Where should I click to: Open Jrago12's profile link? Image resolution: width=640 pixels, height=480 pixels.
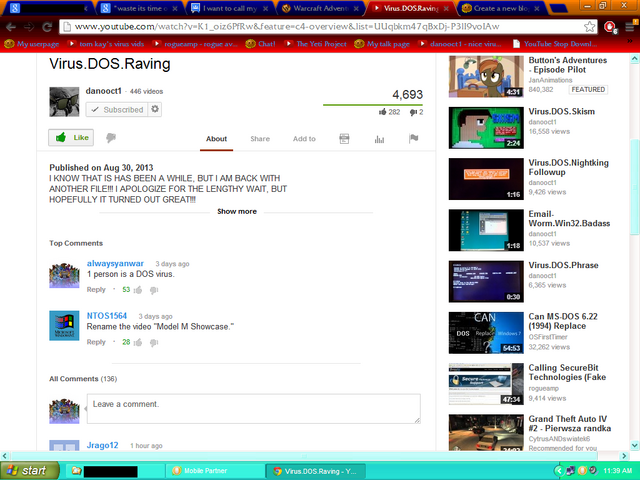coord(102,445)
